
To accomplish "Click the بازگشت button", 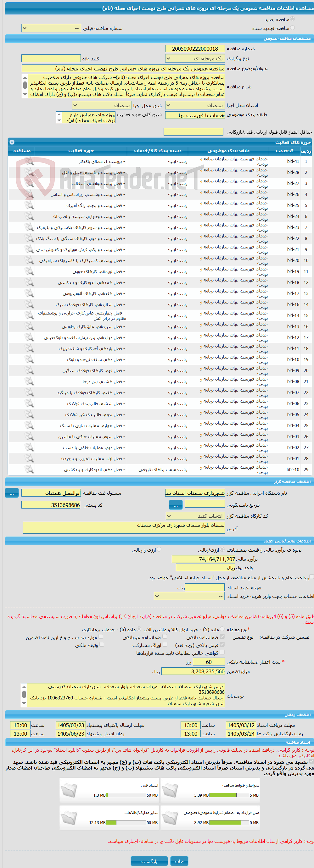I will [x=149, y=861].
